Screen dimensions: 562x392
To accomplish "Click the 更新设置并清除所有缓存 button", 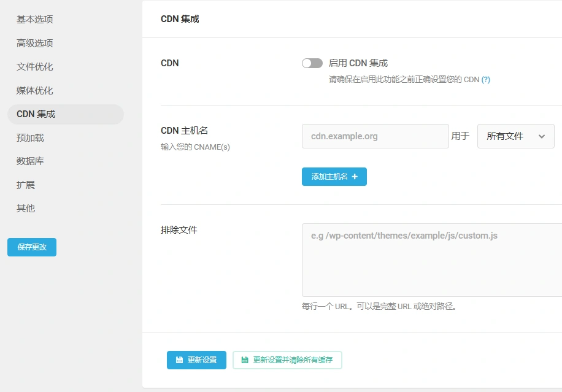I will point(287,360).
